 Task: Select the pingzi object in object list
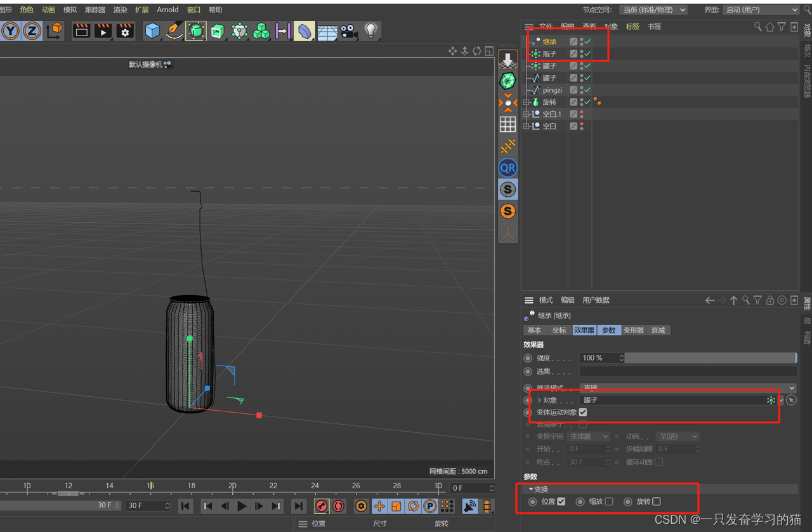tap(552, 90)
